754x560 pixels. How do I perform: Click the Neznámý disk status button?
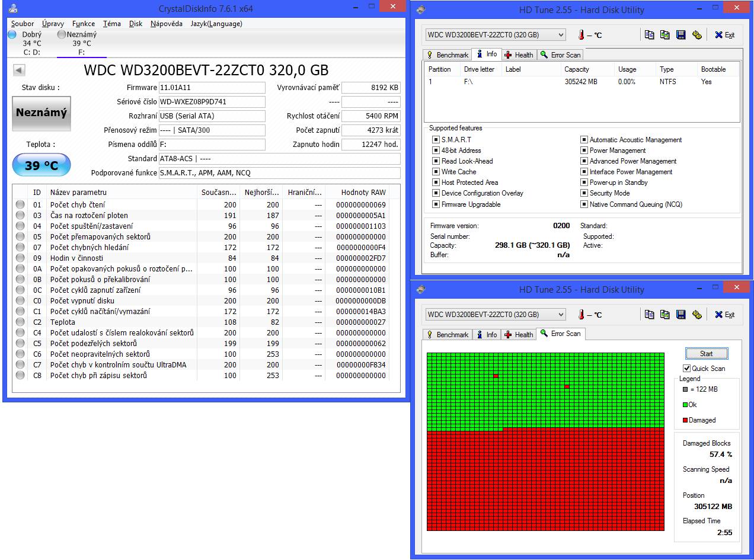pos(41,113)
